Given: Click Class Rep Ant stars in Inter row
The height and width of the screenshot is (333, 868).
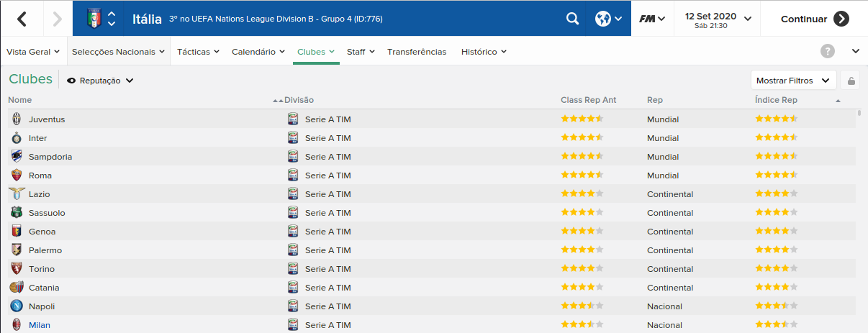Looking at the screenshot, I should coord(582,137).
